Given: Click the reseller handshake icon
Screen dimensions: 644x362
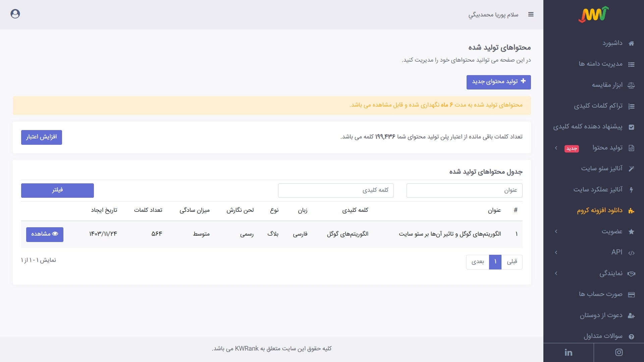Looking at the screenshot, I should click(x=631, y=274).
